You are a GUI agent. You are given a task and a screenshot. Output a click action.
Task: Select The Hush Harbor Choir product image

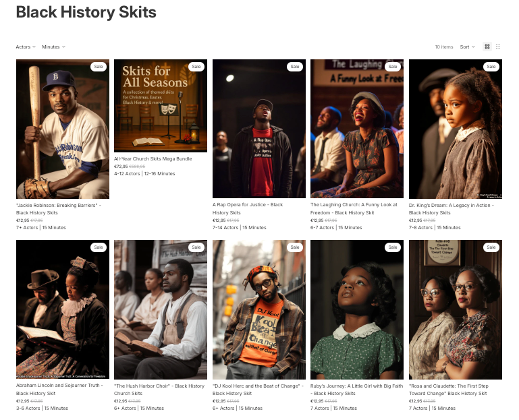pyautogui.click(x=161, y=310)
